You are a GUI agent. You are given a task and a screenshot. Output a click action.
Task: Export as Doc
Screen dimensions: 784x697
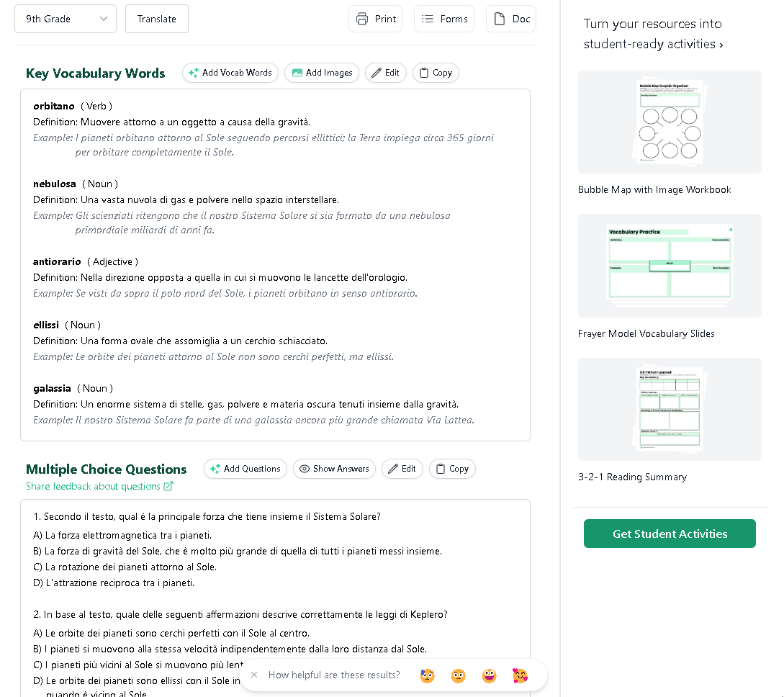tap(511, 19)
